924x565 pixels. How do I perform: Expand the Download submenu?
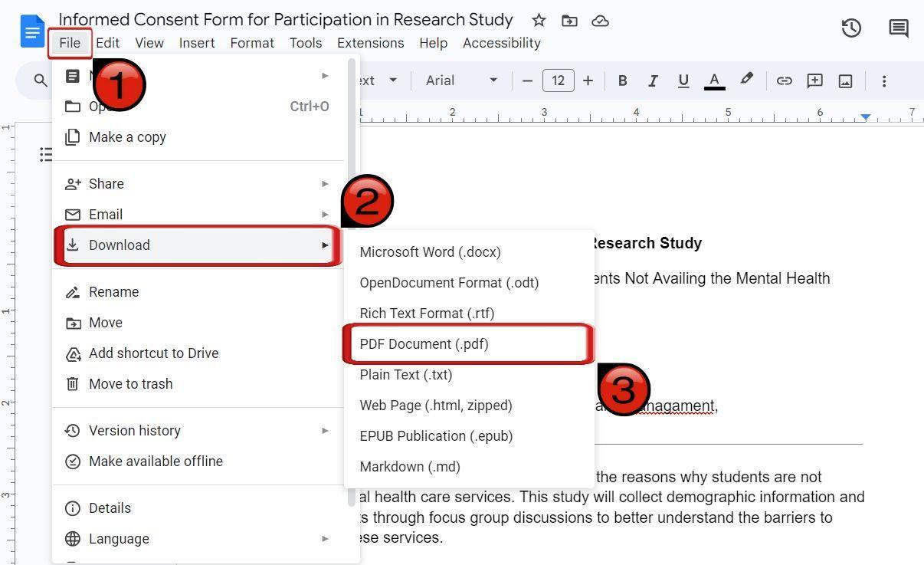pos(199,245)
